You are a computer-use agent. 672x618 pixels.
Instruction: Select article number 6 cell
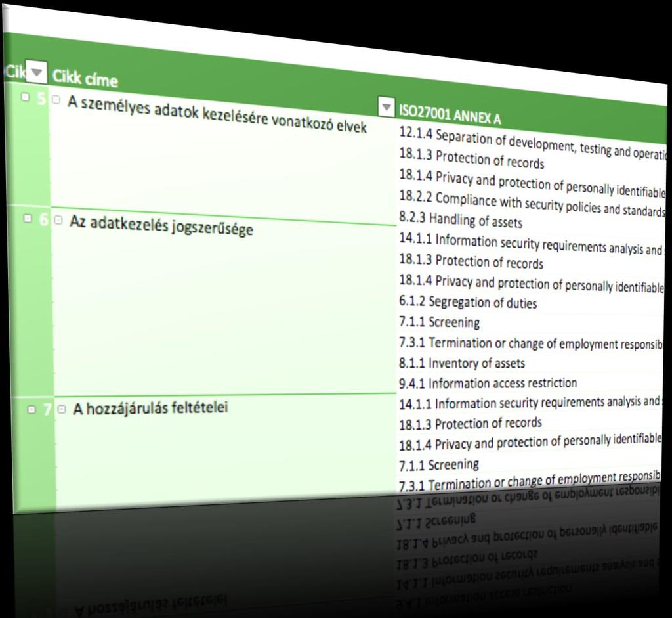(44, 219)
